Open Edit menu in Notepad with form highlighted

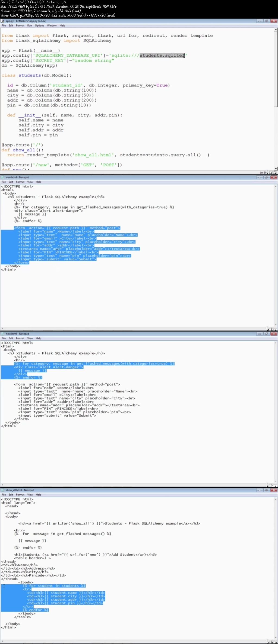point(11,182)
